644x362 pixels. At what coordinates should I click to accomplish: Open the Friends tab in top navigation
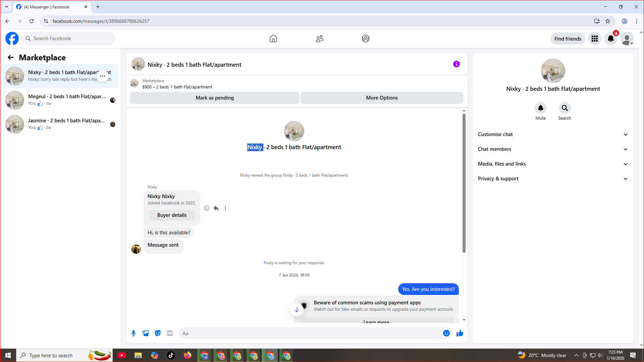[319, 39]
